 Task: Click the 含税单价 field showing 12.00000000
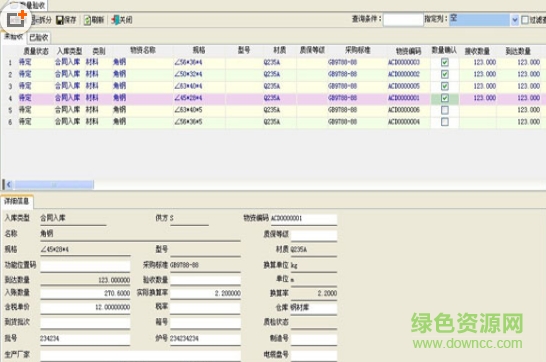tap(85, 307)
